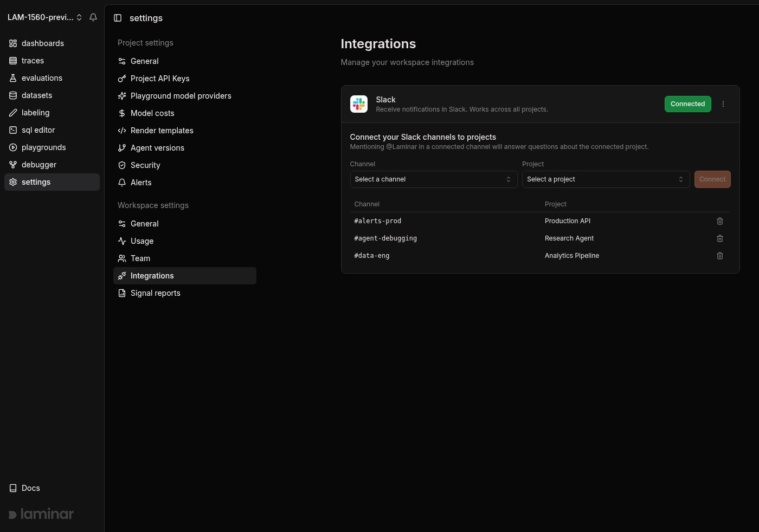Open Model costs settings
Viewport: 759px width, 532px height.
pos(185,113)
